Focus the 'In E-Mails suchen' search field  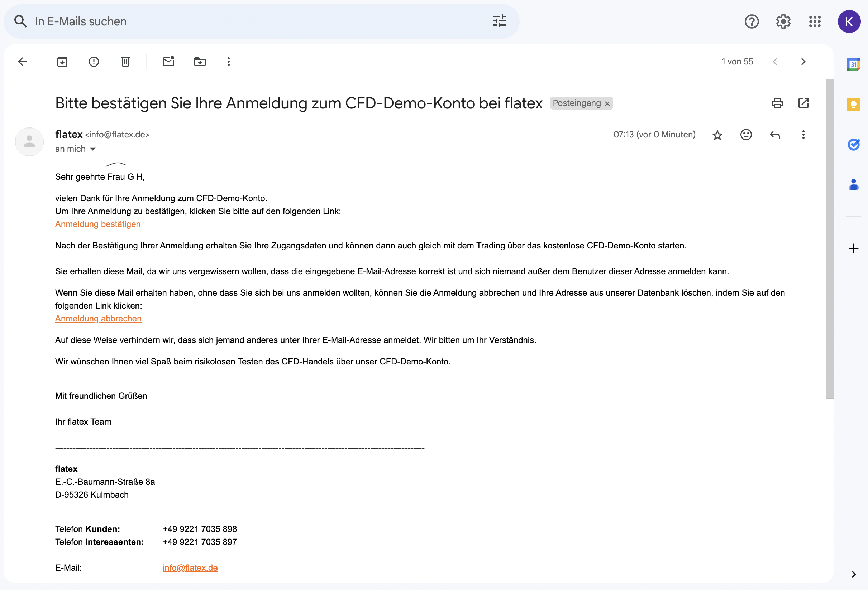tap(243, 21)
